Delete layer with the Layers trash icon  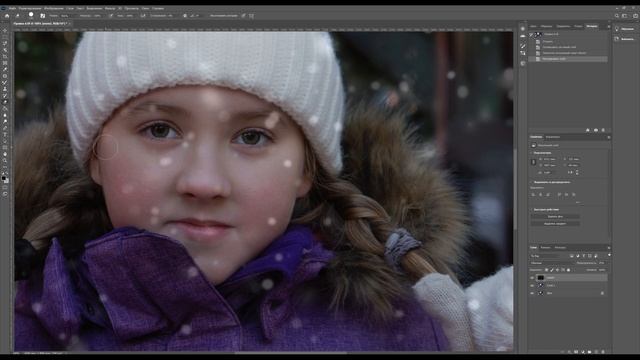pyautogui.click(x=603, y=351)
